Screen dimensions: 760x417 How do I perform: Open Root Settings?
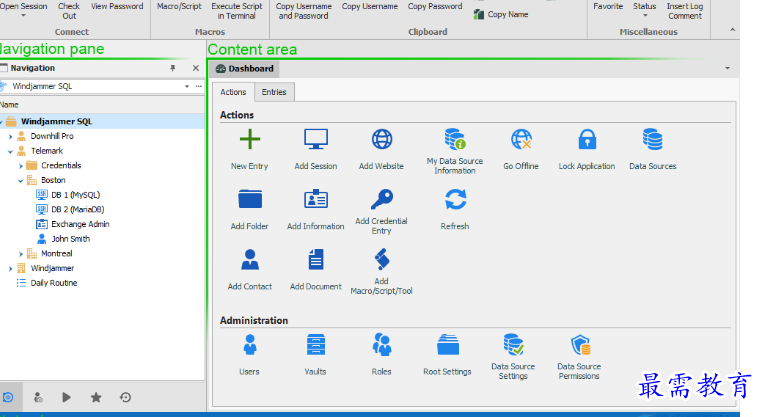tap(447, 345)
